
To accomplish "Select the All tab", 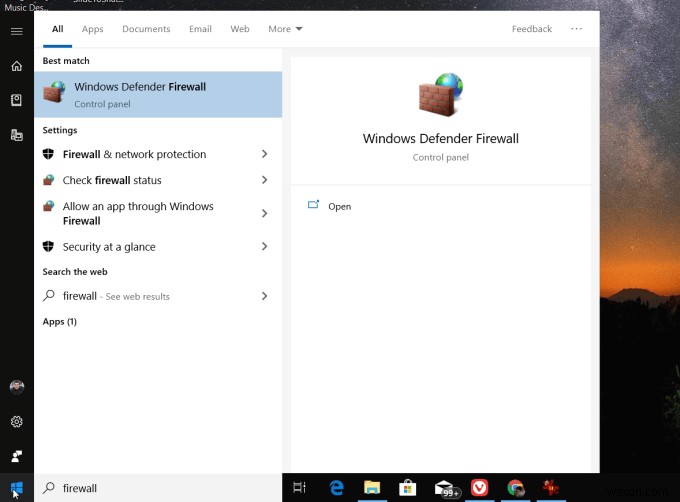I will pyautogui.click(x=57, y=29).
